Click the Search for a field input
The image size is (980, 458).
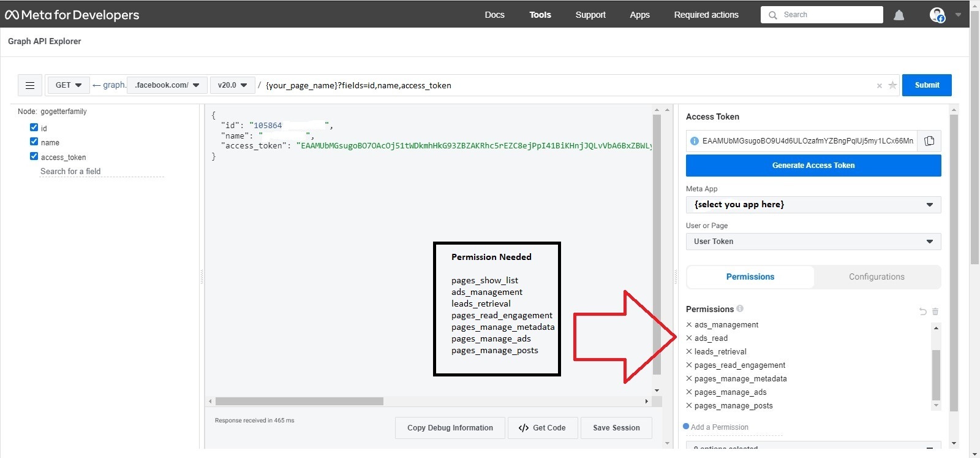pos(102,172)
